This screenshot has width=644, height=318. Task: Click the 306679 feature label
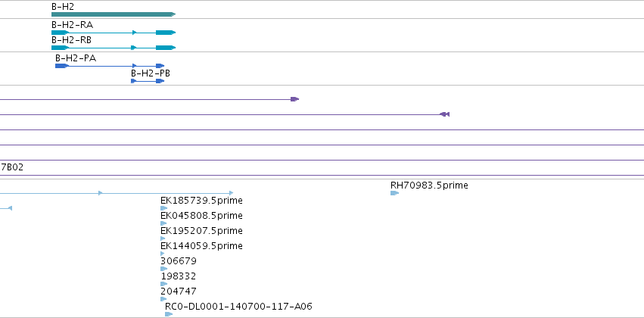(x=179, y=261)
